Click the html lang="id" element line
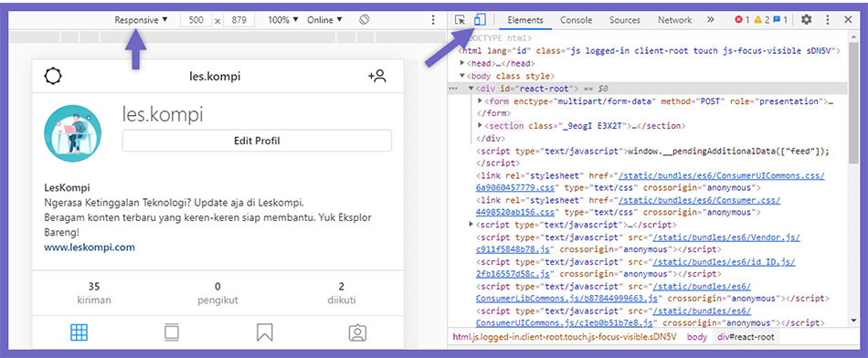 pyautogui.click(x=651, y=51)
